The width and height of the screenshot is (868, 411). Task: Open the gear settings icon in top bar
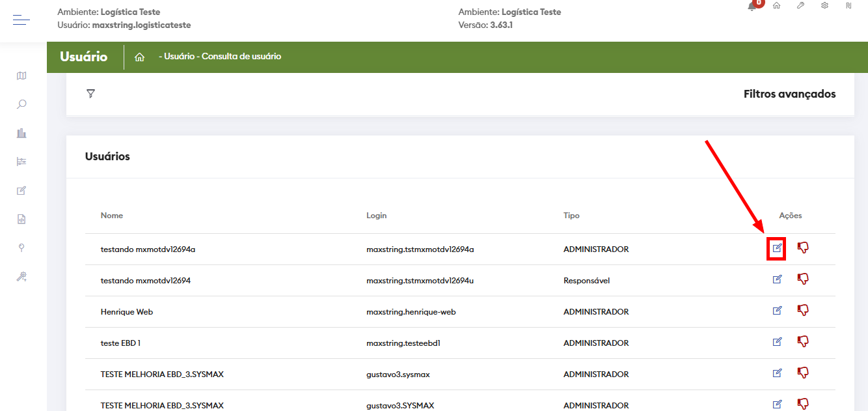pos(824,5)
